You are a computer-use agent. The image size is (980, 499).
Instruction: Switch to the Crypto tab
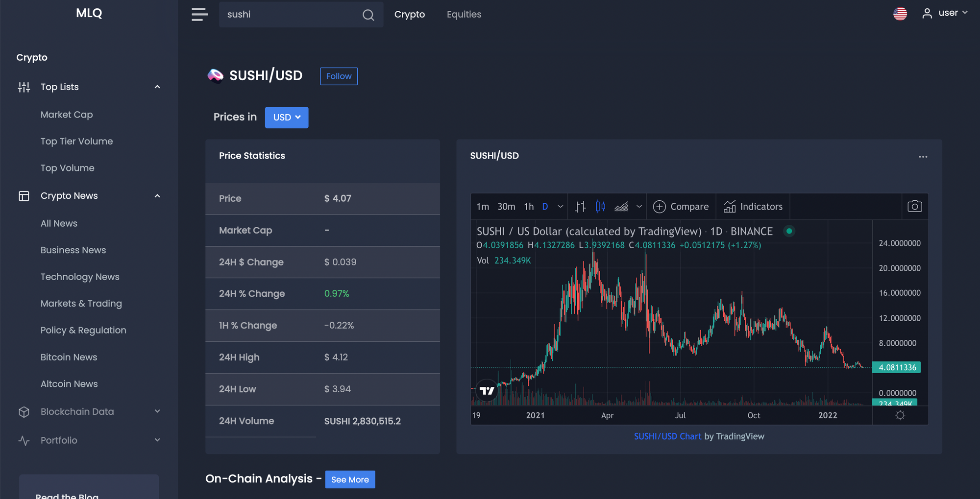pyautogui.click(x=410, y=15)
